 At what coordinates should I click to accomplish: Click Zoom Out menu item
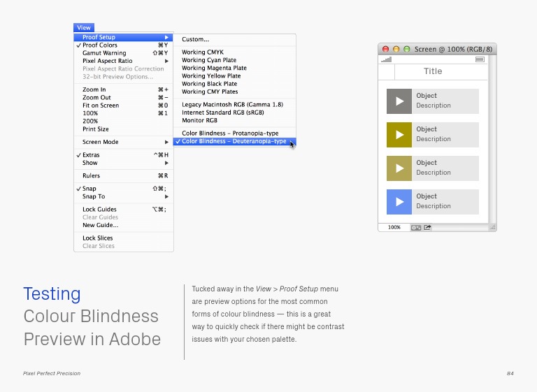pos(123,98)
